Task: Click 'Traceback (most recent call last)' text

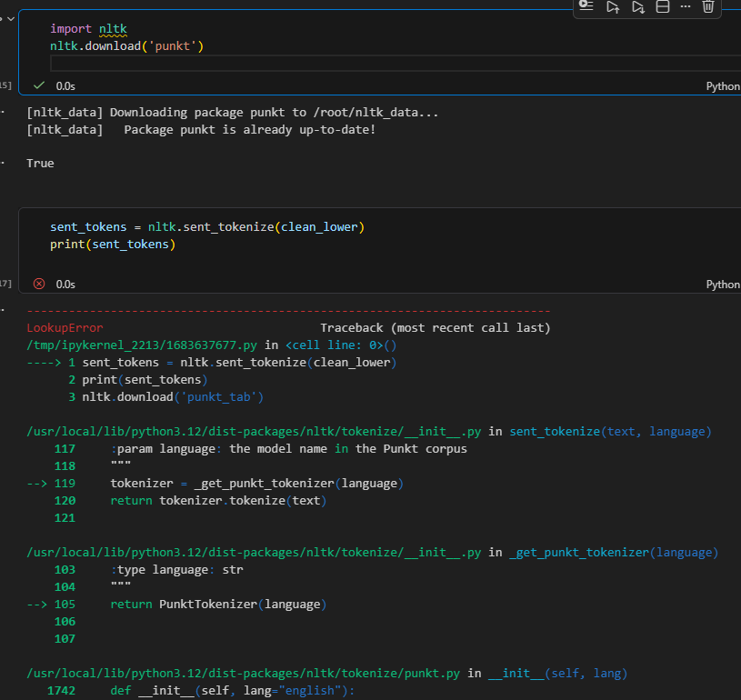Action: 436,328
